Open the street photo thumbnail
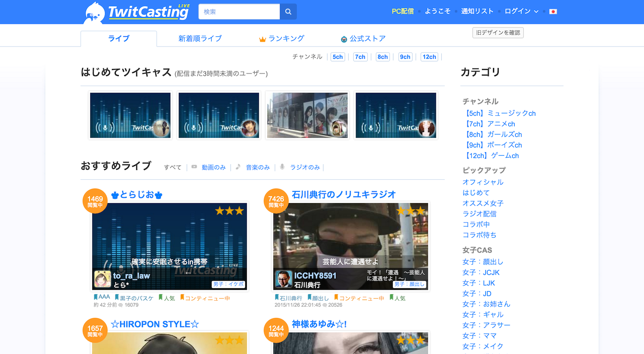 pyautogui.click(x=307, y=115)
